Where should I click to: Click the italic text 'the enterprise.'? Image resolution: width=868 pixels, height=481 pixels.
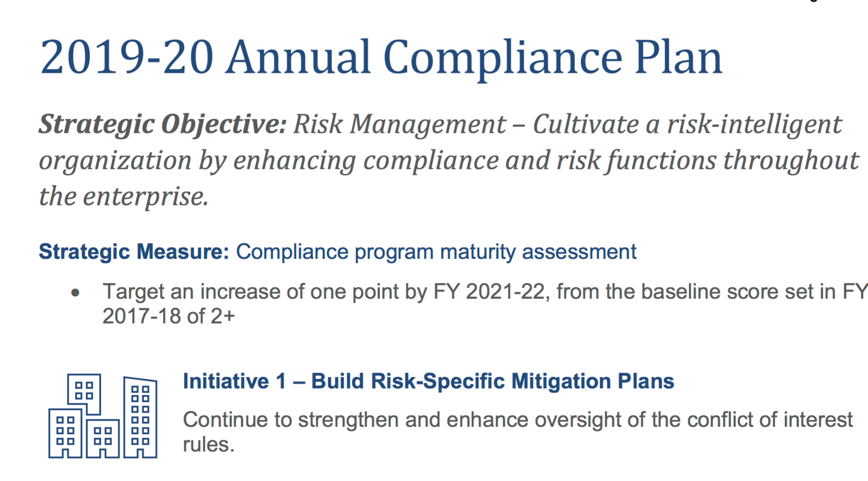[x=123, y=196]
